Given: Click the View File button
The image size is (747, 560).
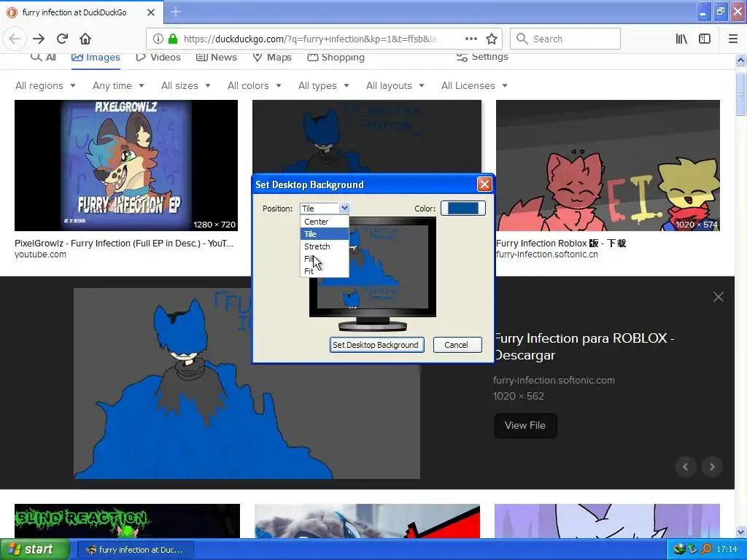Looking at the screenshot, I should pyautogui.click(x=525, y=425).
